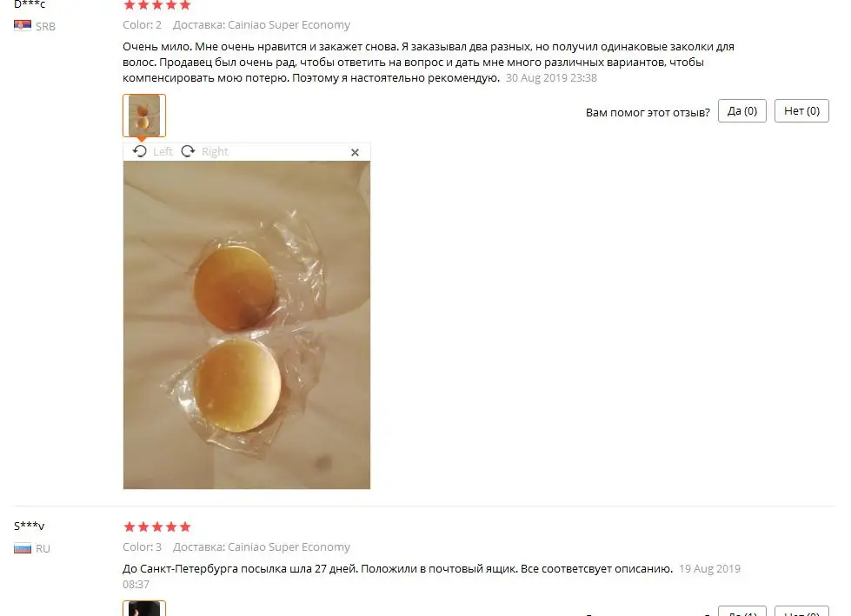Click the SRB country label

45,26
